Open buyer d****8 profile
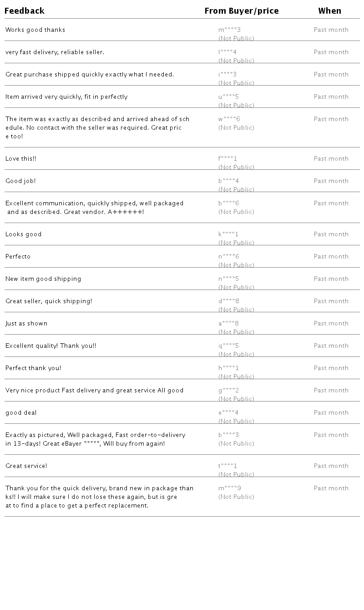The width and height of the screenshot is (364, 610). pyautogui.click(x=228, y=301)
